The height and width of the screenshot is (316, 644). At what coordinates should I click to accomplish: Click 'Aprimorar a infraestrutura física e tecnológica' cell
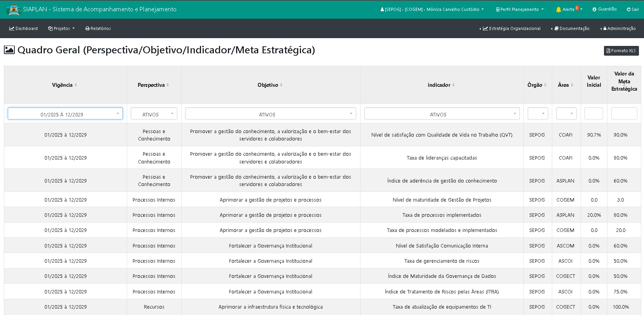tap(271, 307)
